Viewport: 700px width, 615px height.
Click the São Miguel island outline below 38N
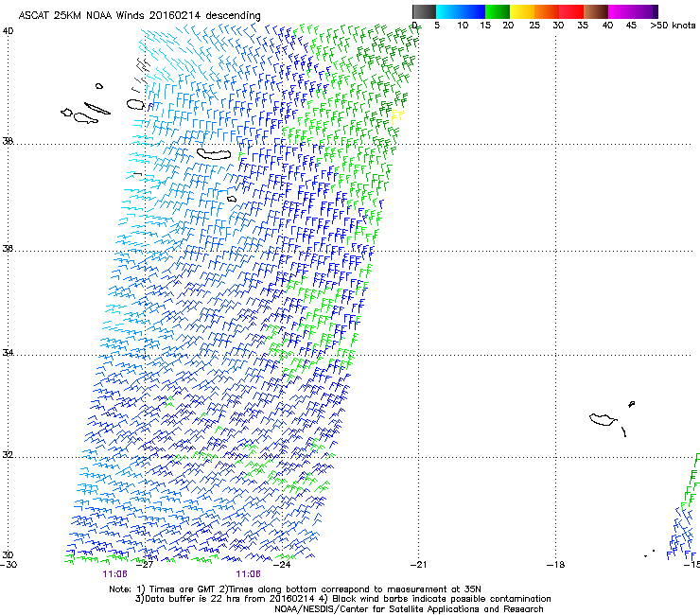[215, 154]
